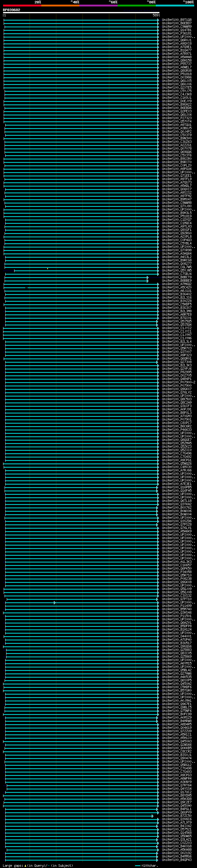Select the UniRef100_C6L7W5 label

(176, 267)
